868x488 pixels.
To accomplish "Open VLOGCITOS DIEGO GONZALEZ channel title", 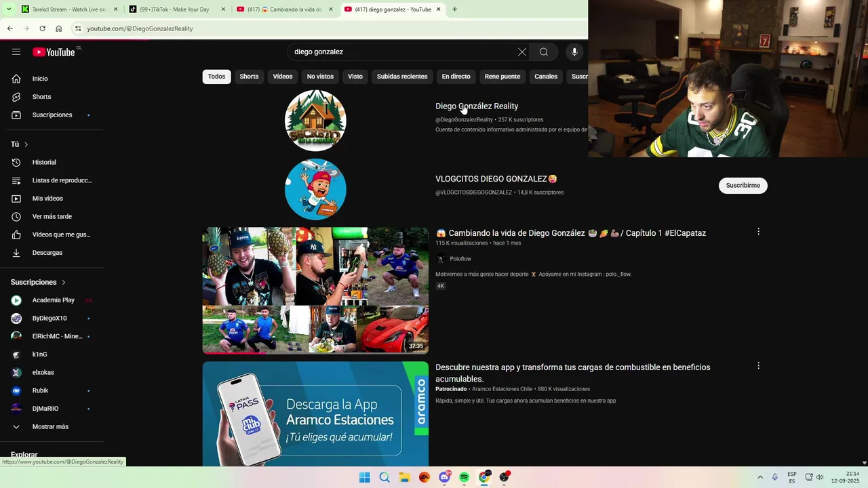I will coord(496,179).
